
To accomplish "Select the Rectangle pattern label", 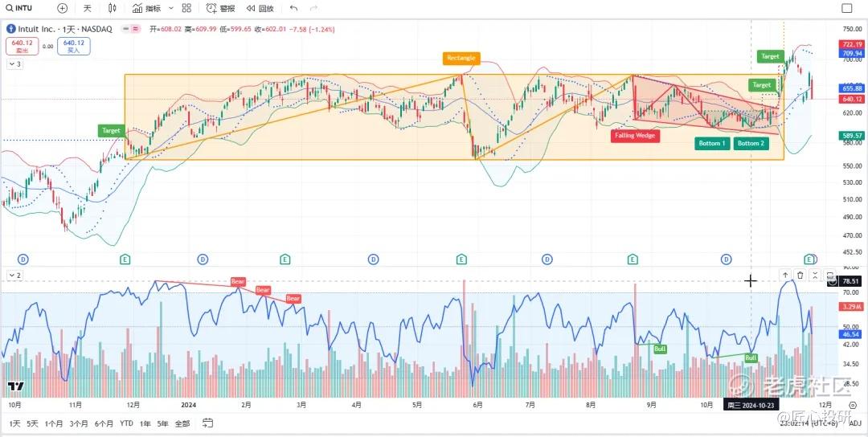I will tap(461, 58).
